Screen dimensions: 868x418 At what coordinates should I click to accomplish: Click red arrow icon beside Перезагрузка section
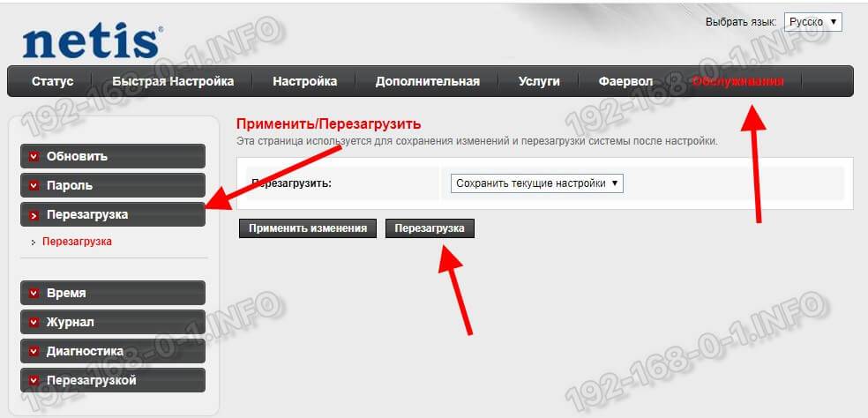[34, 215]
